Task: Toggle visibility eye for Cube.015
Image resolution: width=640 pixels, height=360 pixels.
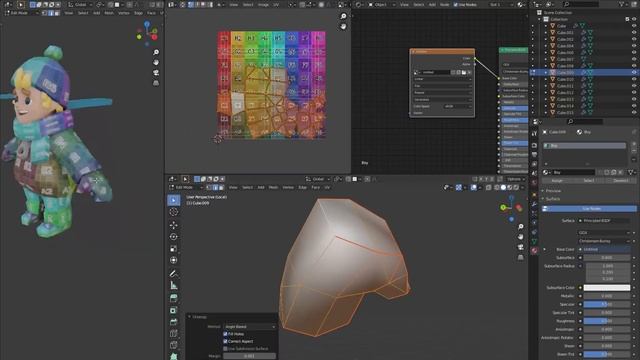Action: [x=634, y=112]
